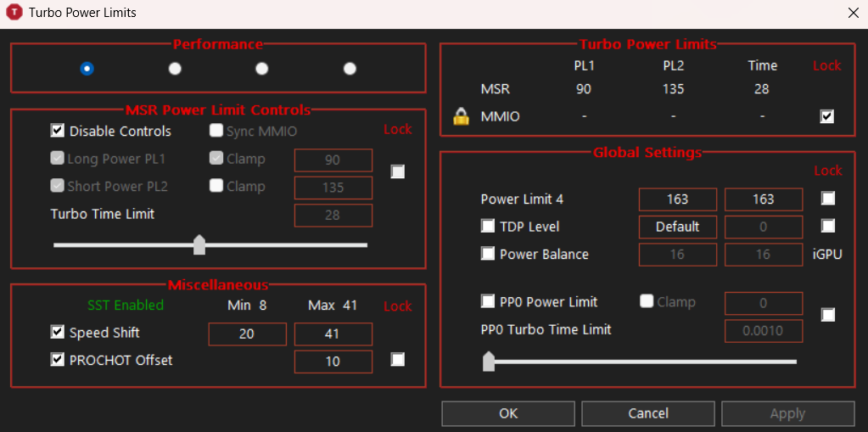Uncheck the Disable Controls checkbox
Viewport: 868px width, 432px height.
[x=57, y=132]
